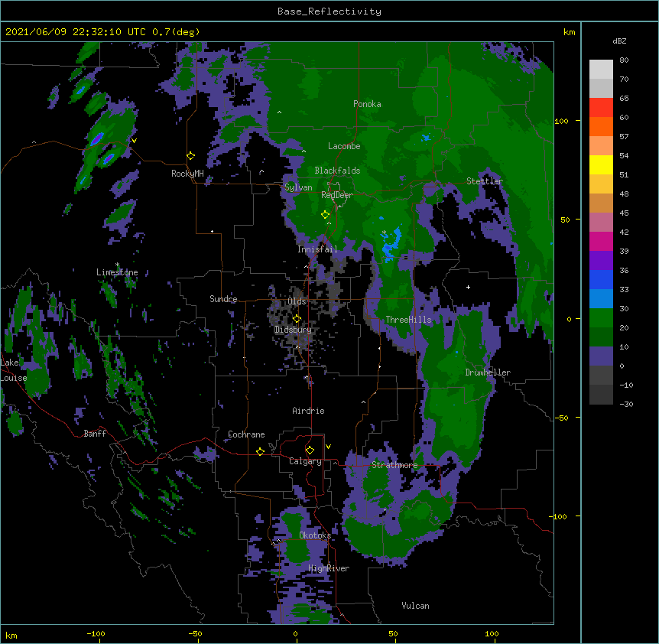The image size is (659, 644).
Task: Click the yellow V marker northeast of Calgary
Action: (x=328, y=447)
